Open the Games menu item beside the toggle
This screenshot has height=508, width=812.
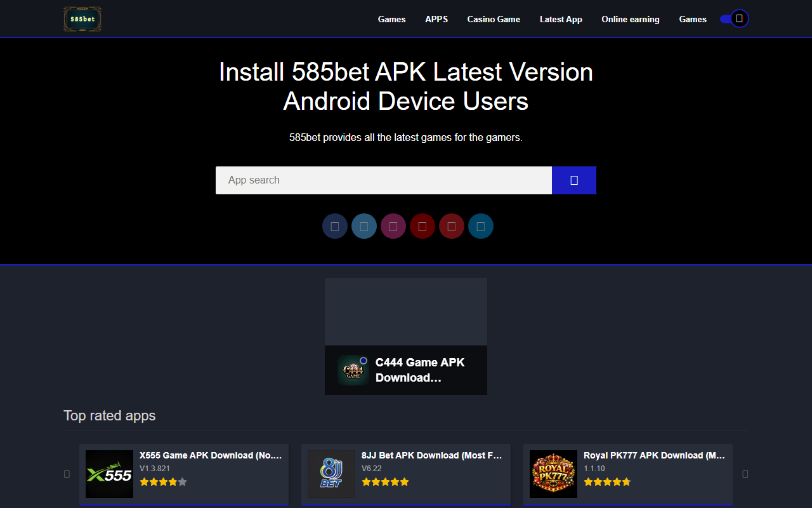pos(693,19)
